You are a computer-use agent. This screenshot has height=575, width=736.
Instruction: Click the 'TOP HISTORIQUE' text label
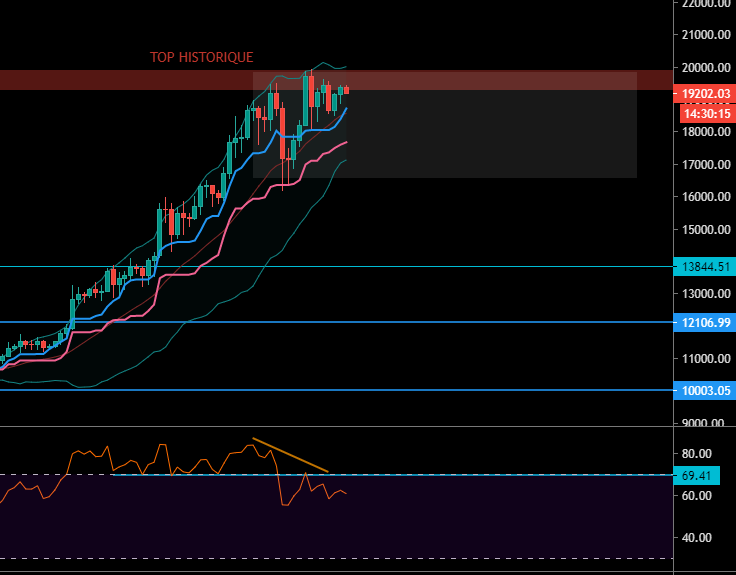tap(201, 57)
